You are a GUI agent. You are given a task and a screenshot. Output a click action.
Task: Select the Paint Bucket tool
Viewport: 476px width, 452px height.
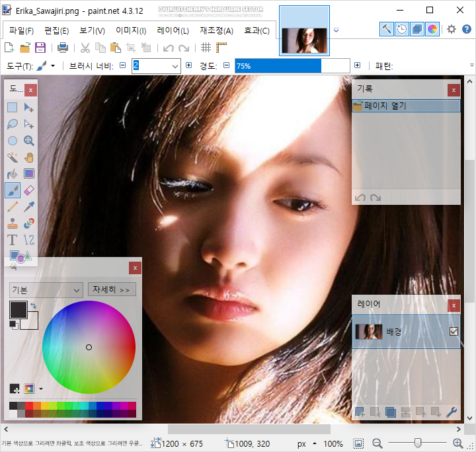[x=13, y=174]
